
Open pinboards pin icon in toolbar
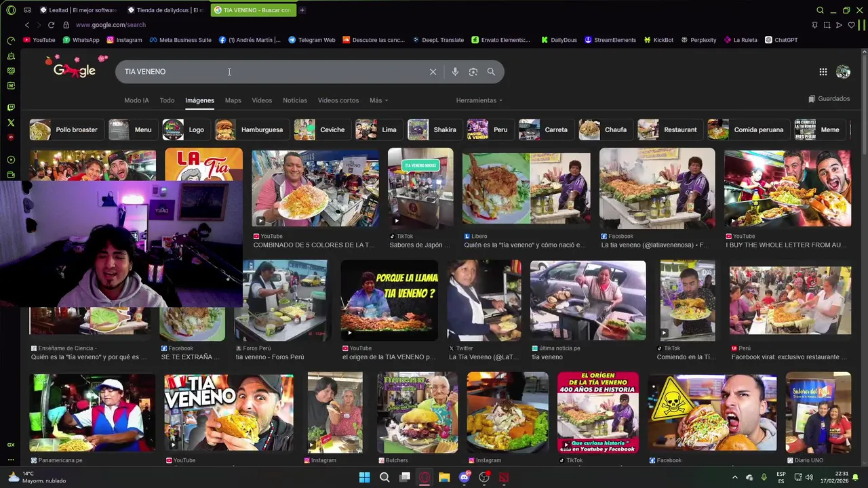814,25
